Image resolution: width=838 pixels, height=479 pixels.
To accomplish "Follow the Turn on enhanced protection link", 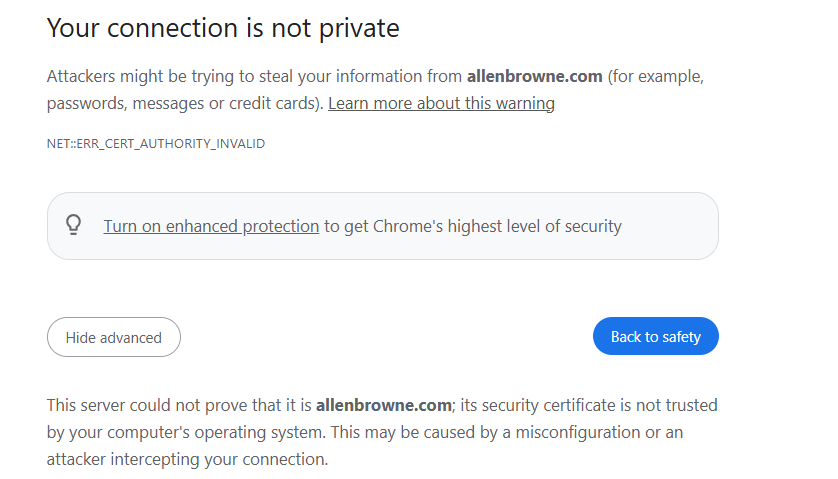I will (211, 226).
